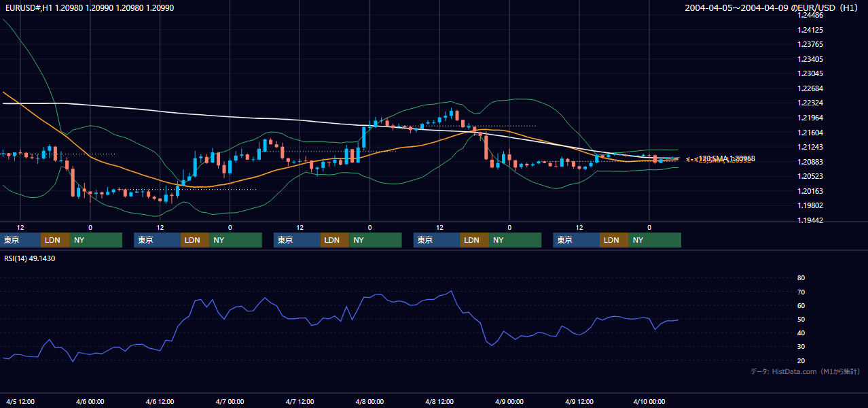
Task: Click the 4/6 00:00 date label
Action: click(x=90, y=401)
